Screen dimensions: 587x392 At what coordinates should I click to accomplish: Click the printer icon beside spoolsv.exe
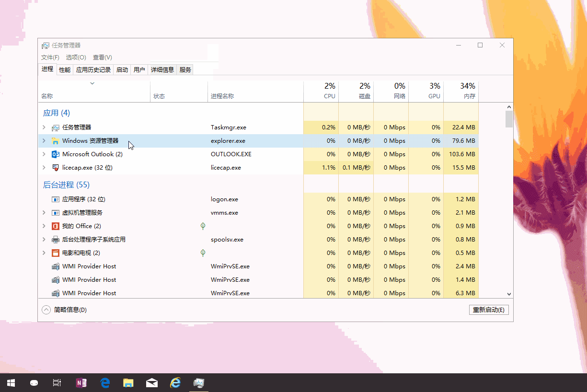pos(54,239)
